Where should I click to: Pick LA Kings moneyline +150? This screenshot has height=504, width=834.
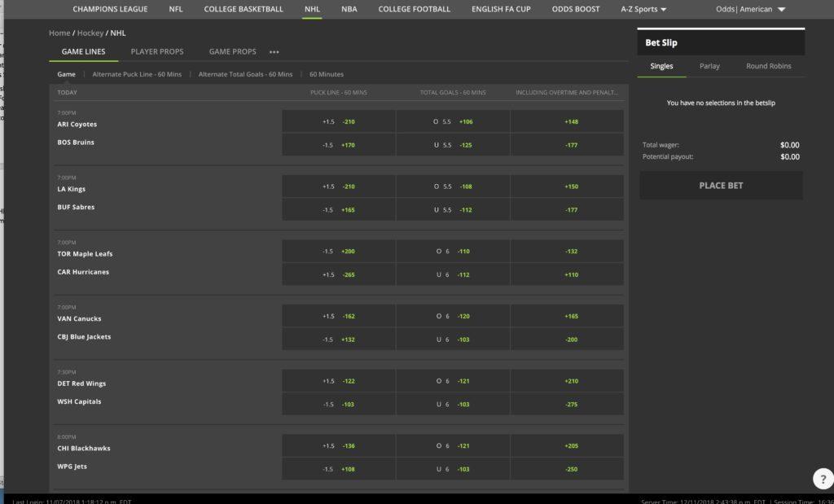coord(567,186)
